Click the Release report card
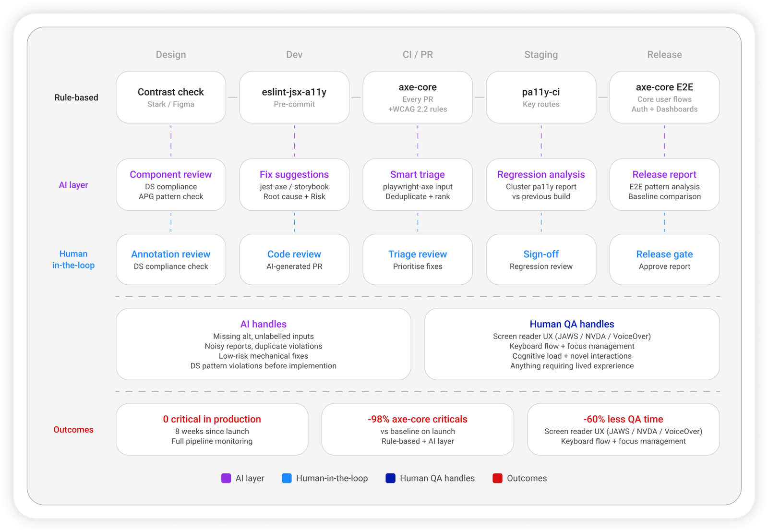 click(664, 185)
